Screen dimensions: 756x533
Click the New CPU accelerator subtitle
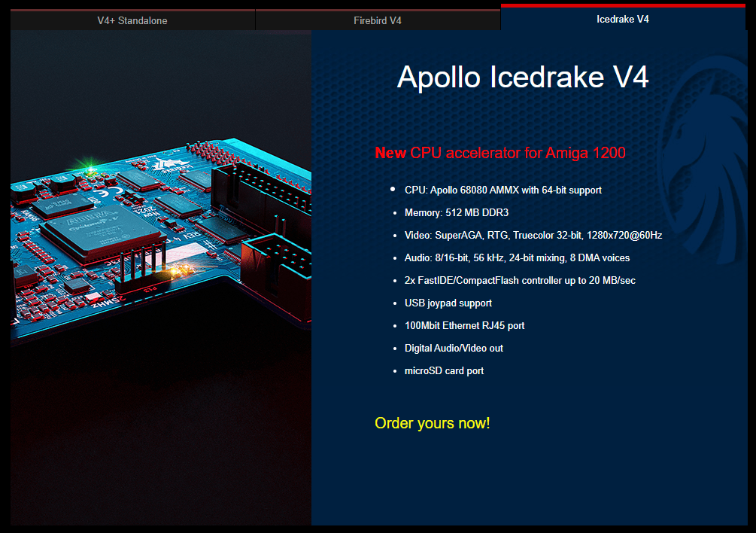(x=499, y=153)
